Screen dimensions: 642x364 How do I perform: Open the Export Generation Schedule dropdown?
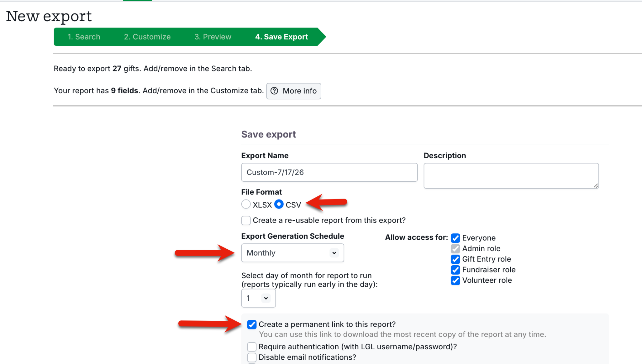click(x=292, y=253)
